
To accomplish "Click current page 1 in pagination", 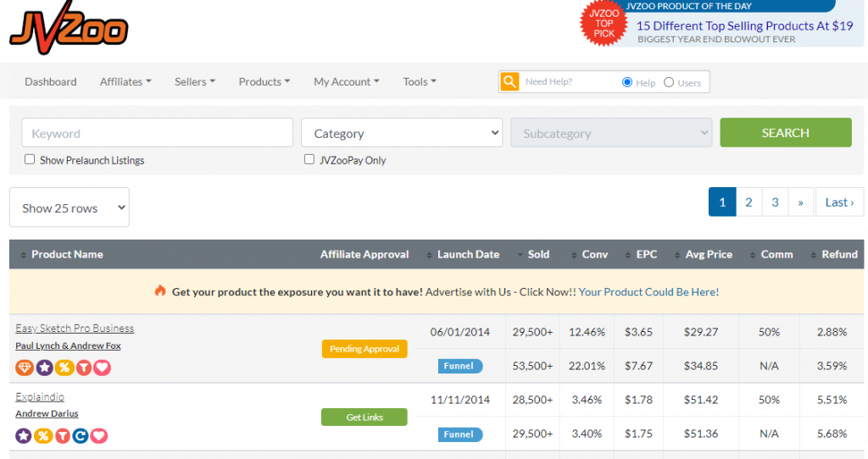I will 722,202.
